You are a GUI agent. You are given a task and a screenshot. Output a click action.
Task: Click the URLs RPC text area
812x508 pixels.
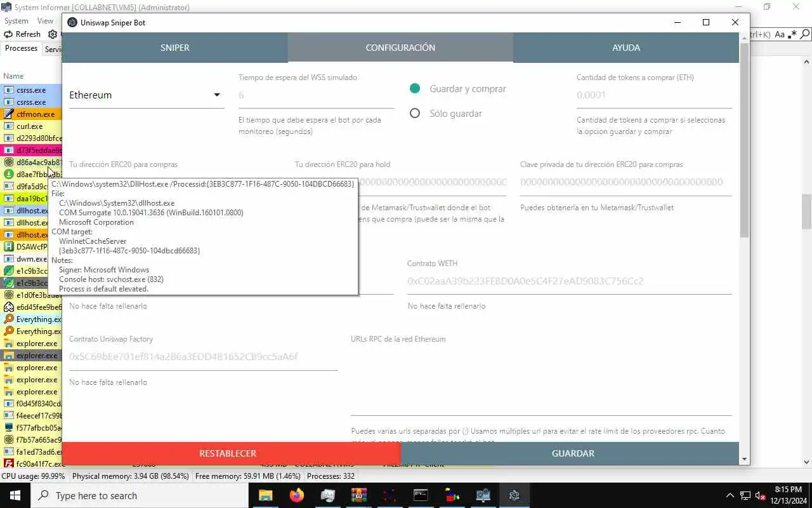(x=541, y=381)
